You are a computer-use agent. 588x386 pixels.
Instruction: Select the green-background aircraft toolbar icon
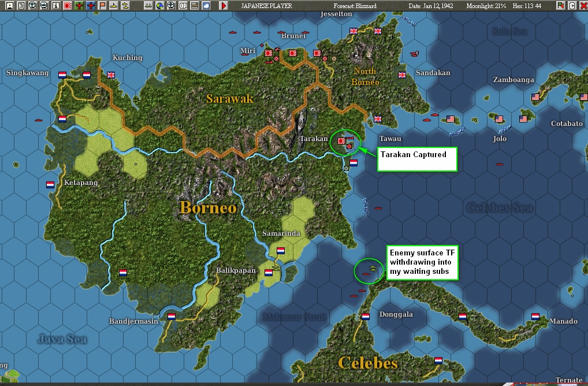coord(79,6)
